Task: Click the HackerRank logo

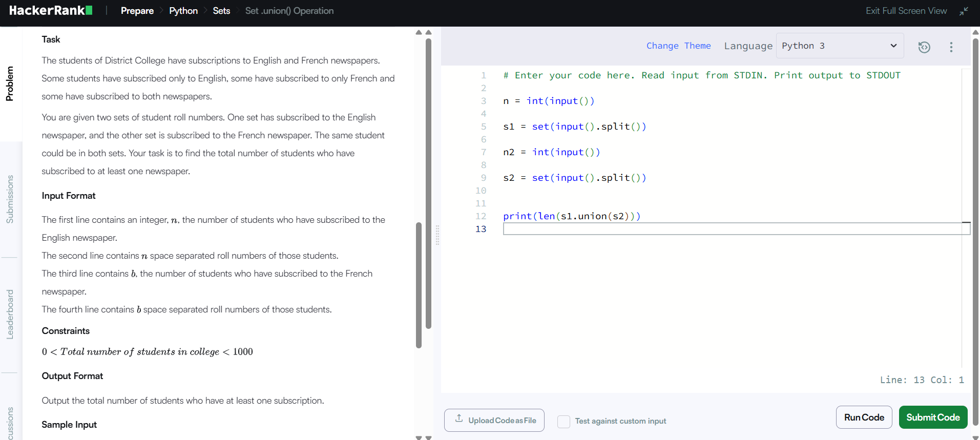Action: point(51,10)
